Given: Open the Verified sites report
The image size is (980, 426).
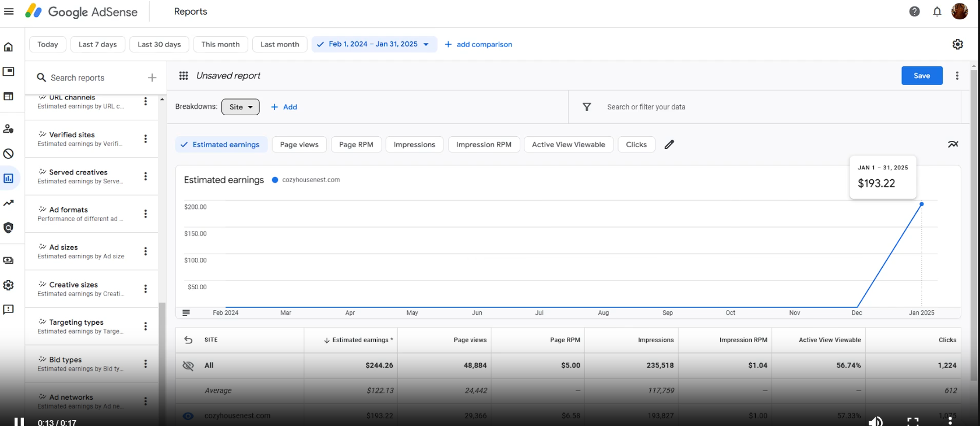Looking at the screenshot, I should [82, 139].
